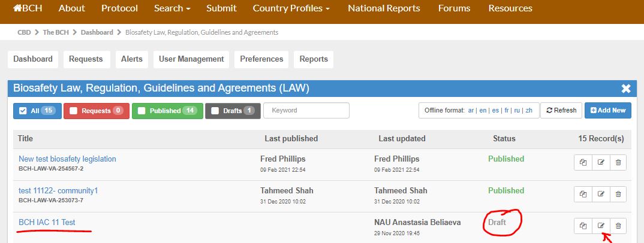The height and width of the screenshot is (243, 644).
Task: Close the LAW panel with X
Action: [x=626, y=89]
